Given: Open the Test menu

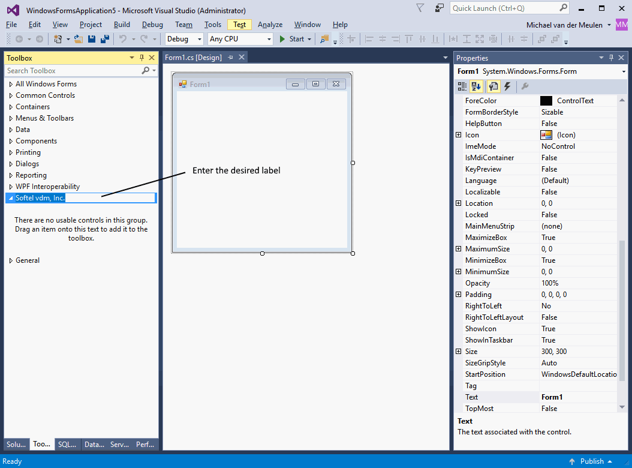Looking at the screenshot, I should tap(239, 25).
